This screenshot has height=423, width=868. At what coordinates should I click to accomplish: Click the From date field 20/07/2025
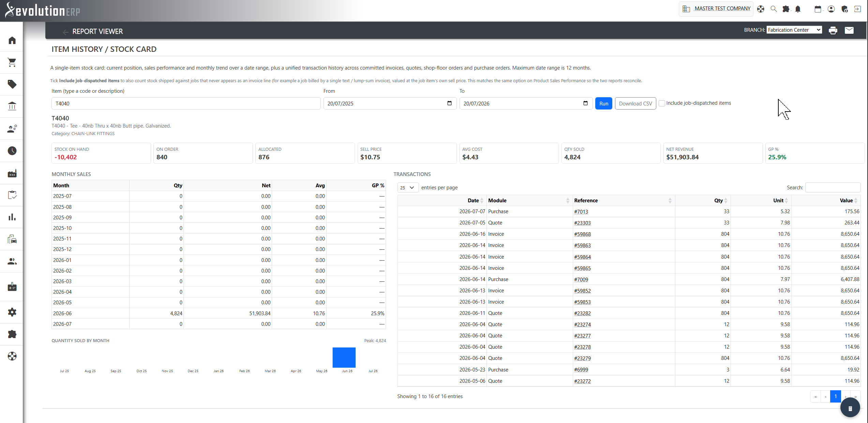tap(390, 103)
